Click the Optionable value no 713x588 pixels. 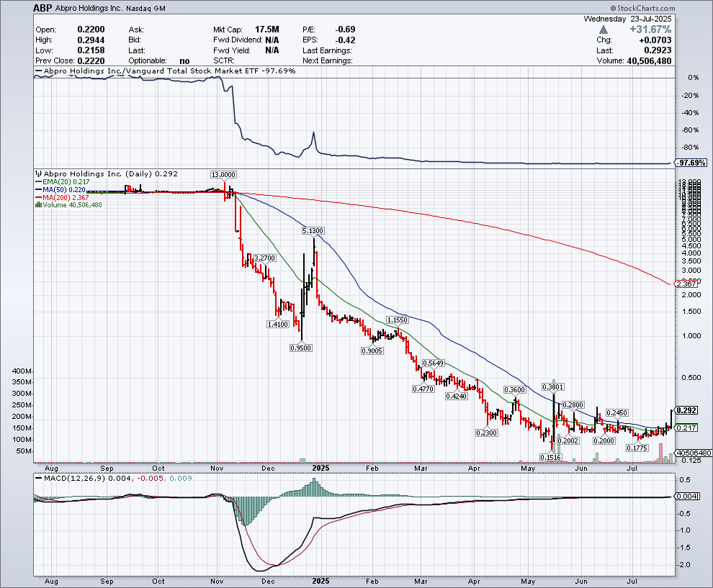click(184, 61)
